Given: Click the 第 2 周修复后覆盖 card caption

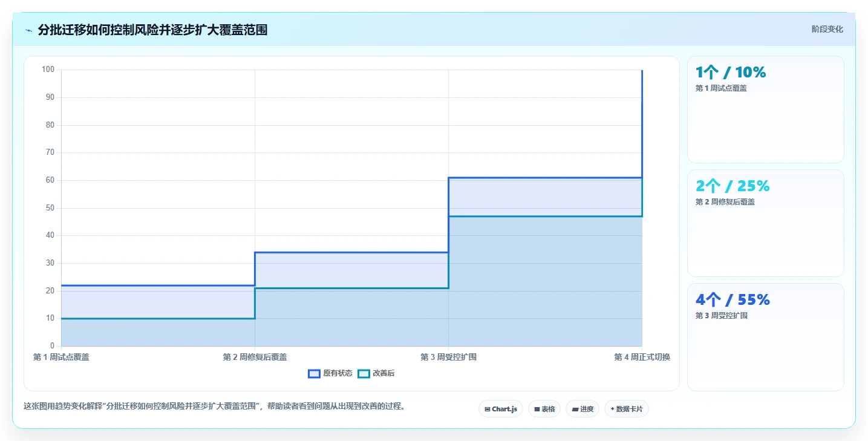Looking at the screenshot, I should 725,202.
